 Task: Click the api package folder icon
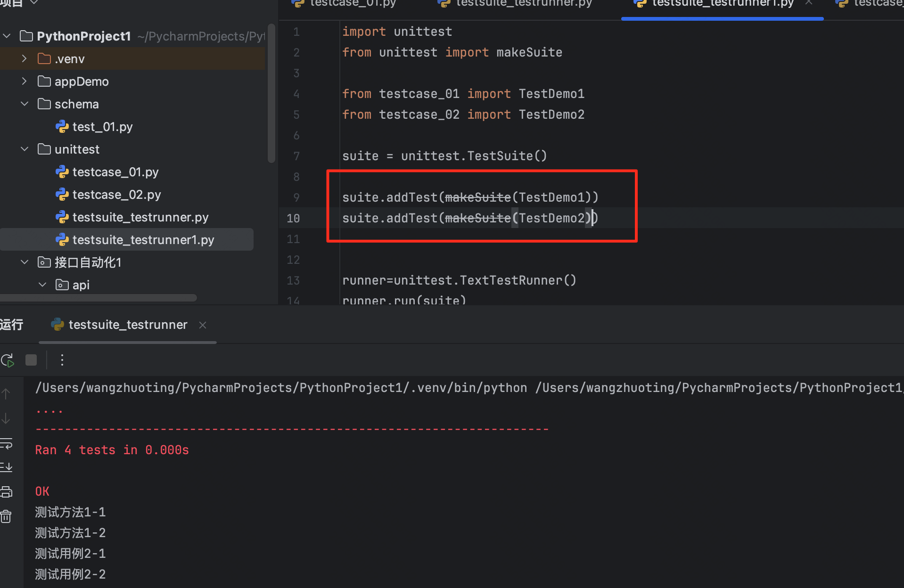coord(62,285)
